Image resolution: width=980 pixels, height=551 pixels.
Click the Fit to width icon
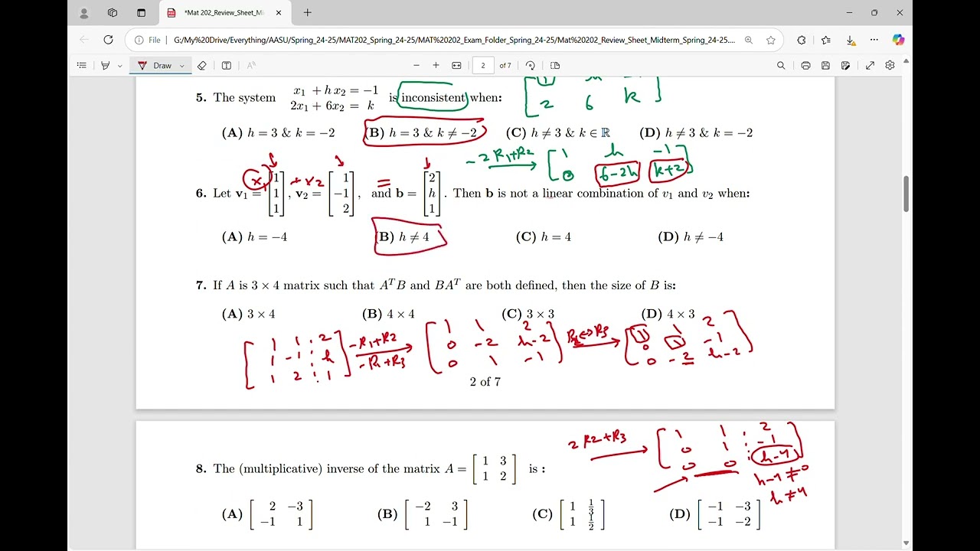457,66
